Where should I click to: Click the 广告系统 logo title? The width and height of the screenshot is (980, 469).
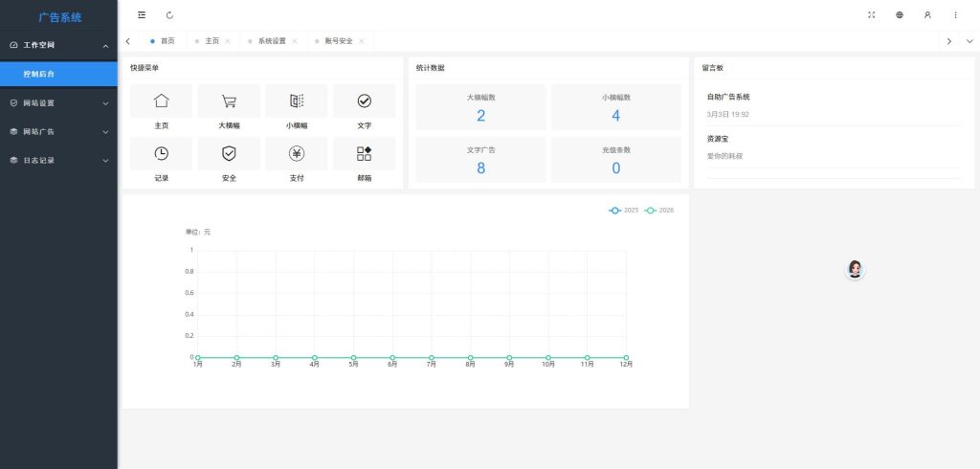60,17
